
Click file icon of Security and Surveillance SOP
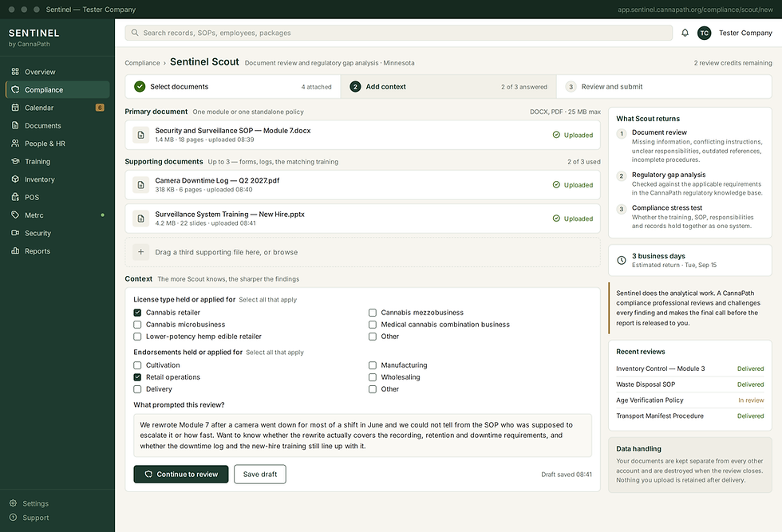(x=140, y=135)
